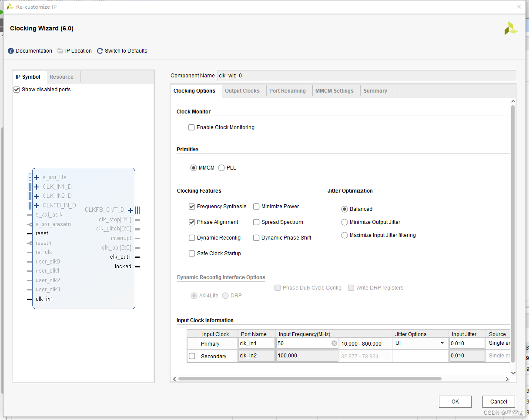This screenshot has height=420, width=529.
Task: Choose Minimize Output Jitter
Action: [345, 222]
